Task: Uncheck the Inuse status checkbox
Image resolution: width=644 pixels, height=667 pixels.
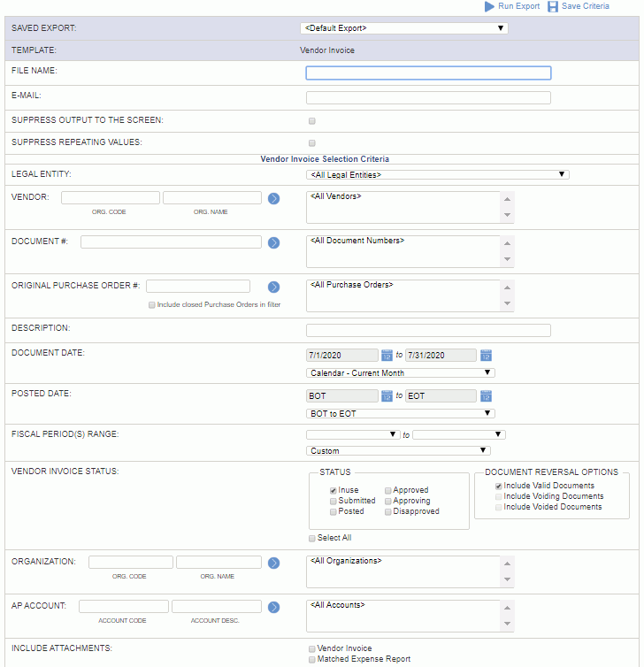Action: pyautogui.click(x=333, y=490)
